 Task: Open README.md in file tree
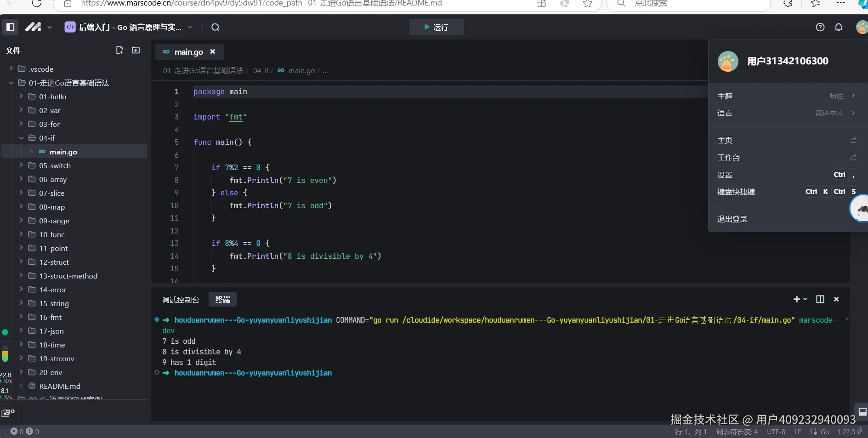coord(60,386)
